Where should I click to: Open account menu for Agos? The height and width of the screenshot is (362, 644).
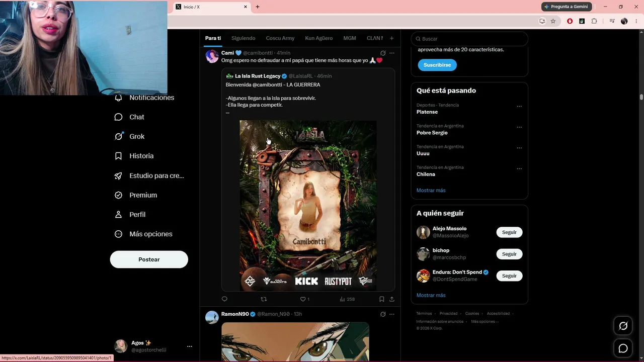tap(153, 346)
